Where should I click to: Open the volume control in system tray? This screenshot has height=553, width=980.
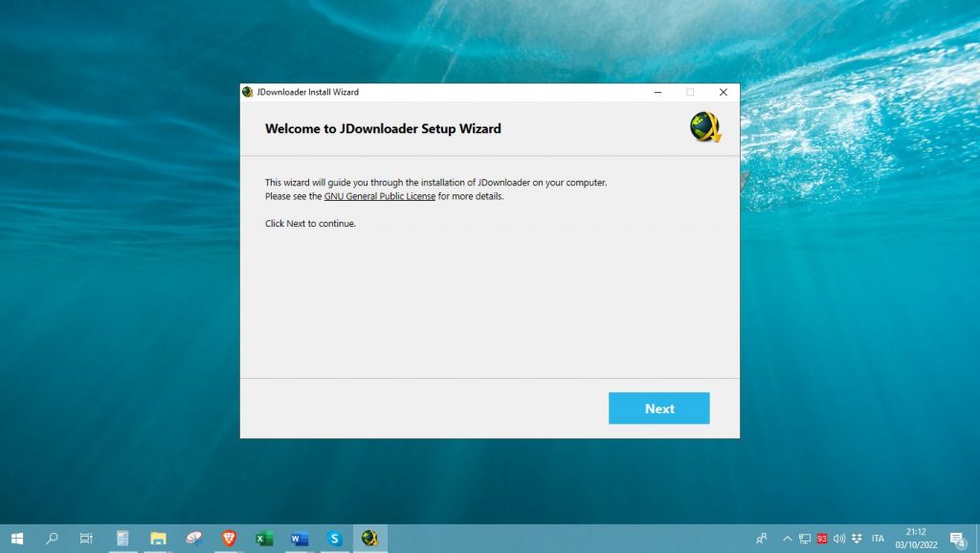coord(839,539)
